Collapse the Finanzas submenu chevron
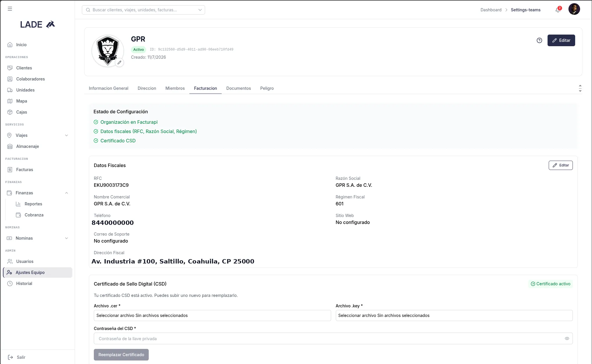The image size is (592, 364). click(x=67, y=193)
